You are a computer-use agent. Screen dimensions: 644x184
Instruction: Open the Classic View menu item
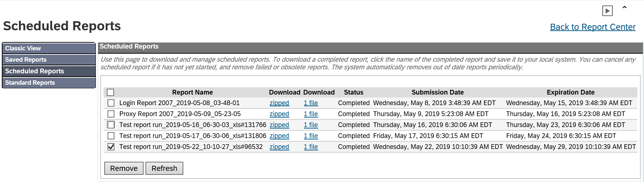tap(49, 48)
